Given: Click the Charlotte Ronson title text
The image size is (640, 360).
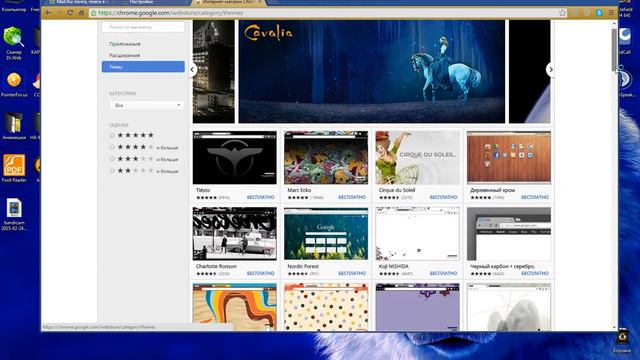Looking at the screenshot, I should 216,266.
